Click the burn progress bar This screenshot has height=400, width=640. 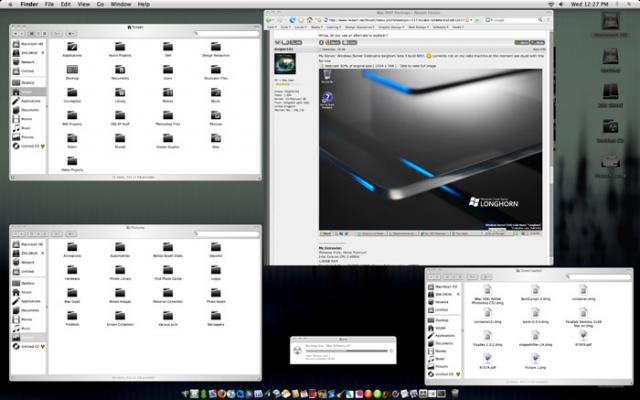pyautogui.click(x=346, y=351)
